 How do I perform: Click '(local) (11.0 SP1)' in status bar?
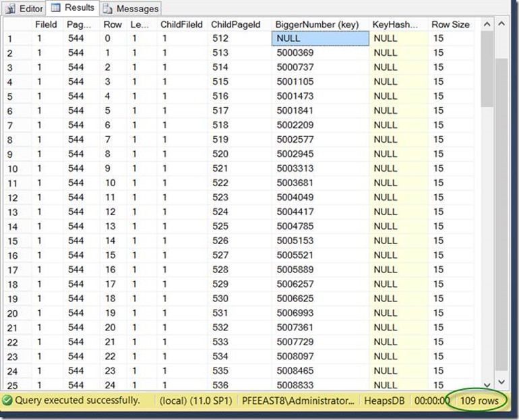point(196,401)
